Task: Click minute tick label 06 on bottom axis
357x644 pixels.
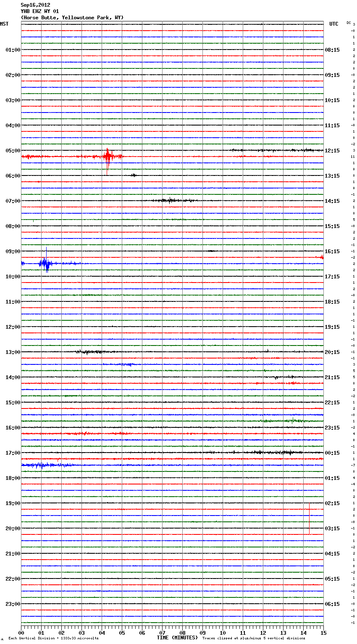Action: [142, 633]
